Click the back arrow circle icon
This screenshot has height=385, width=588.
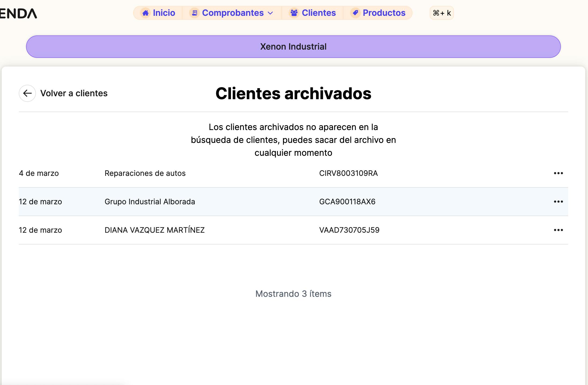click(27, 93)
